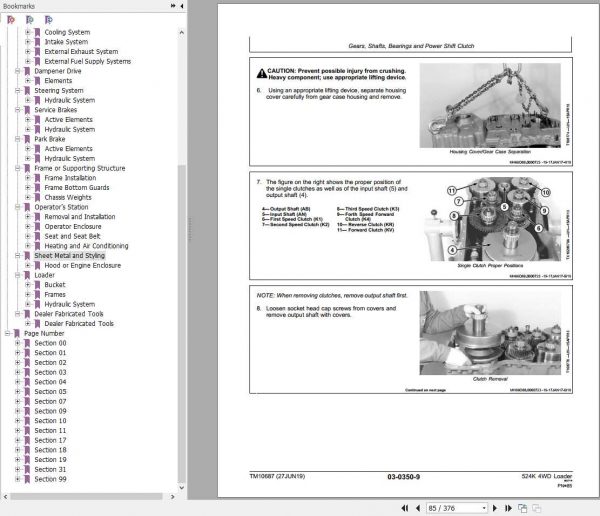The width and height of the screenshot is (600, 516).
Task: Collapse Operator's Station node
Action: [x=18, y=207]
